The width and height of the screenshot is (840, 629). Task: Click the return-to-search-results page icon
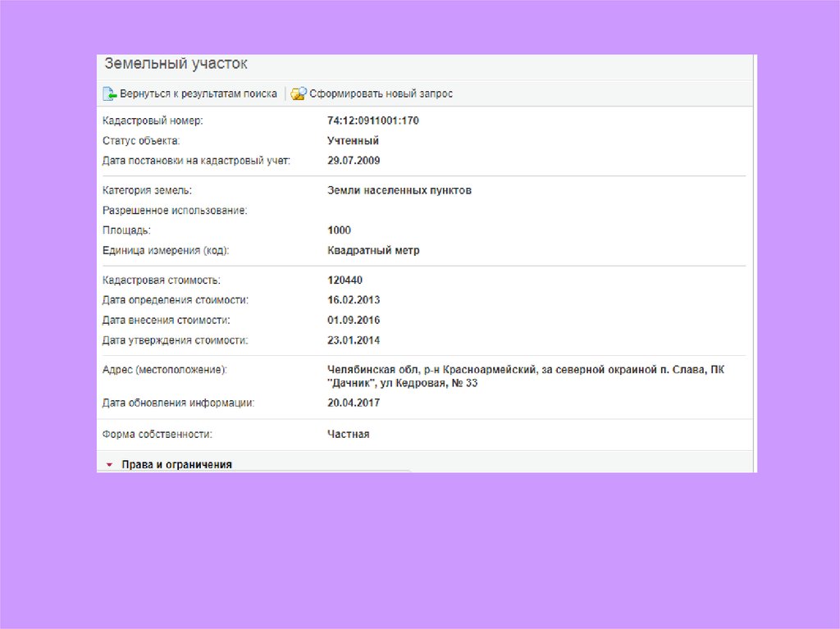[x=109, y=93]
